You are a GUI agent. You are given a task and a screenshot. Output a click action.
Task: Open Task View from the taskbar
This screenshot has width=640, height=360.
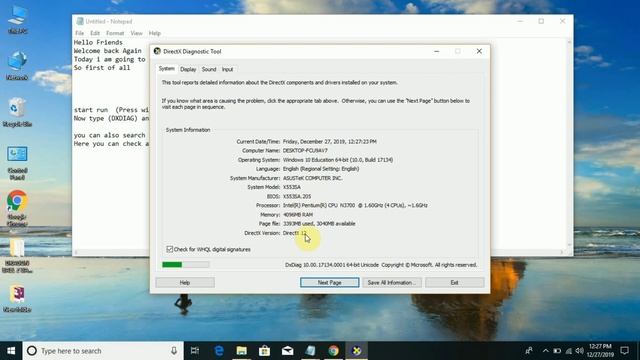[195, 351]
